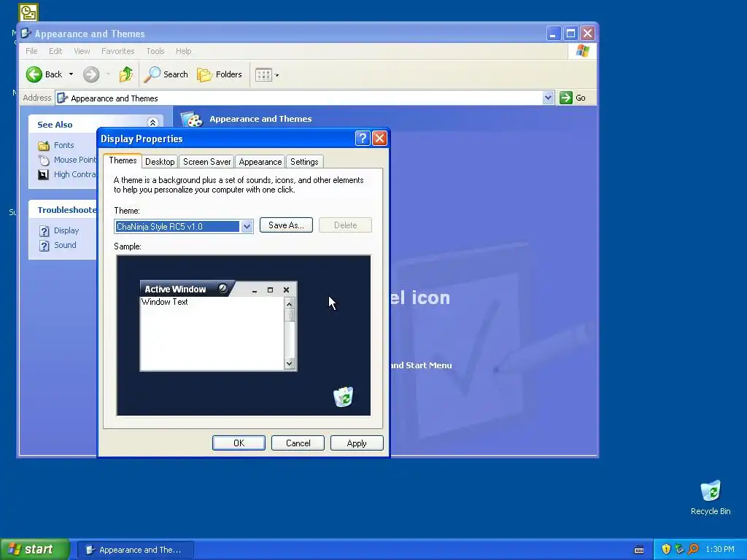The height and width of the screenshot is (560, 747).
Task: Switch to the Desktop tab
Action: click(x=160, y=162)
